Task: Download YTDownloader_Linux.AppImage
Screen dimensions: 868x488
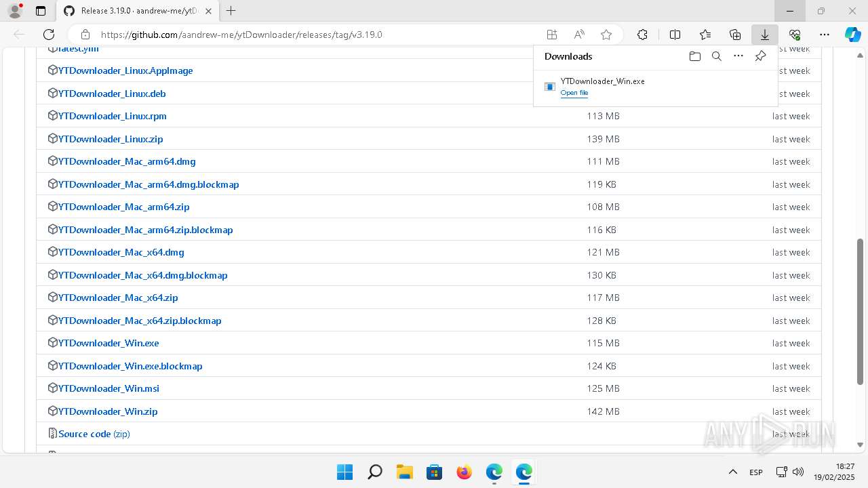Action: tap(125, 70)
